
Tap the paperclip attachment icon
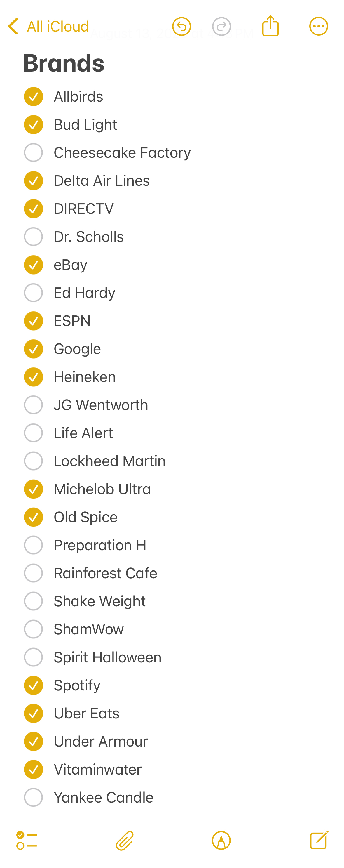click(x=125, y=840)
